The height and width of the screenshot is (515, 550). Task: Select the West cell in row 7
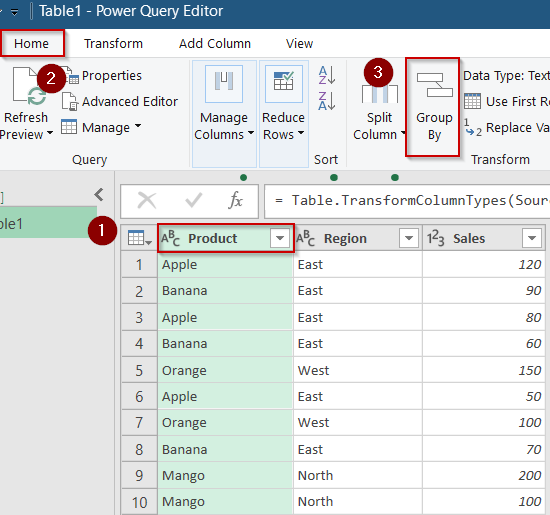[358, 423]
